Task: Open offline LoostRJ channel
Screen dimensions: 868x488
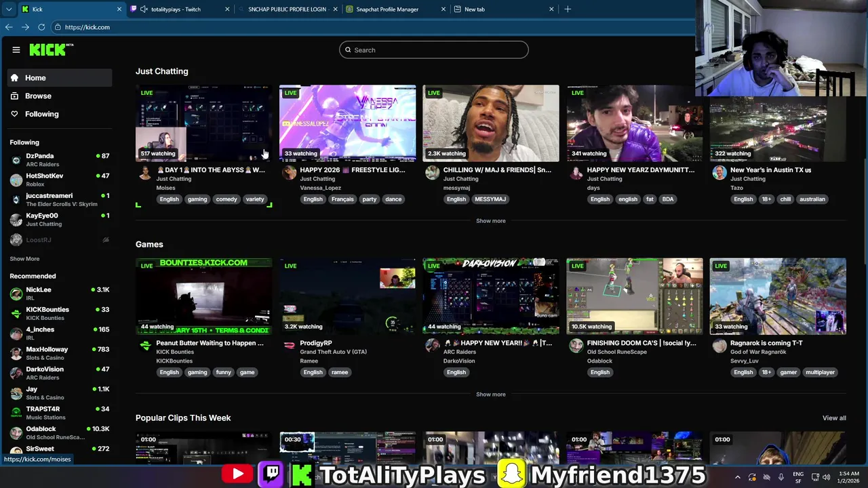Action: (x=60, y=239)
